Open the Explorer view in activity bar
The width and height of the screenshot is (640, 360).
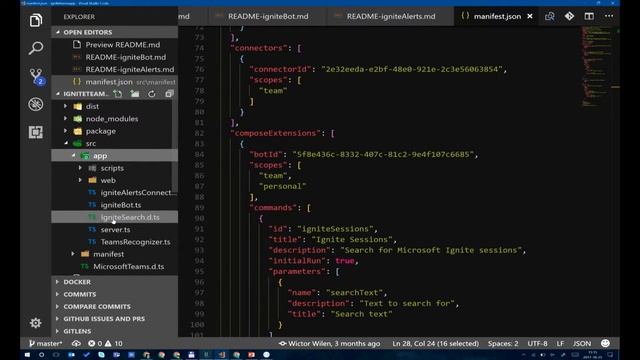click(36, 20)
